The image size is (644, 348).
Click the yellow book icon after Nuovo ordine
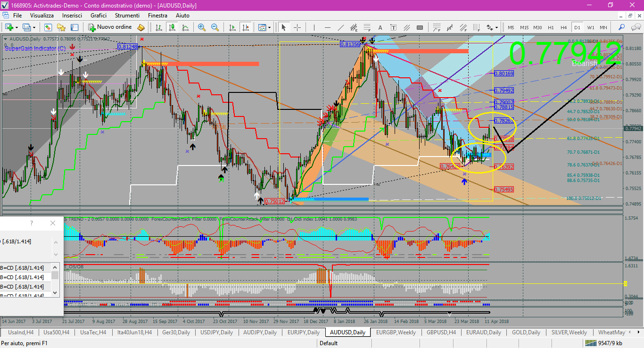point(141,27)
